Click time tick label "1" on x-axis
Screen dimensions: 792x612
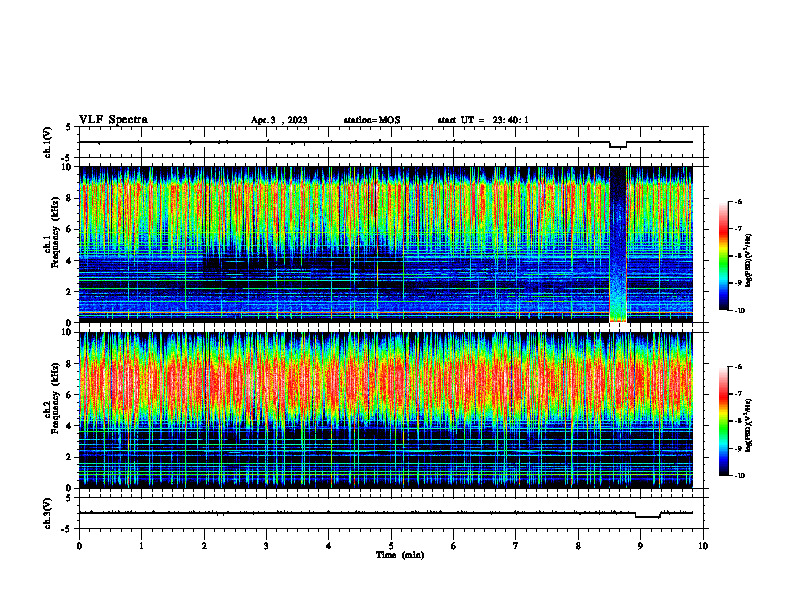pyautogui.click(x=141, y=546)
